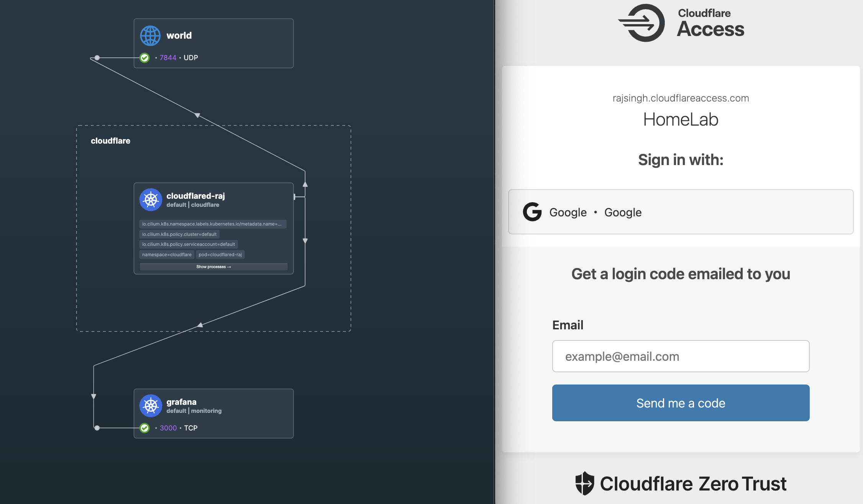863x504 pixels.
Task: Click the Google G logo icon
Action: pyautogui.click(x=532, y=212)
